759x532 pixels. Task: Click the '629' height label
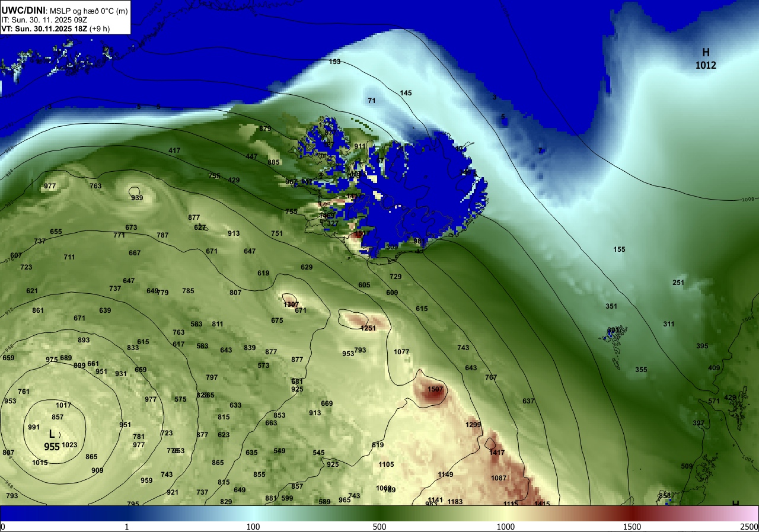click(307, 267)
